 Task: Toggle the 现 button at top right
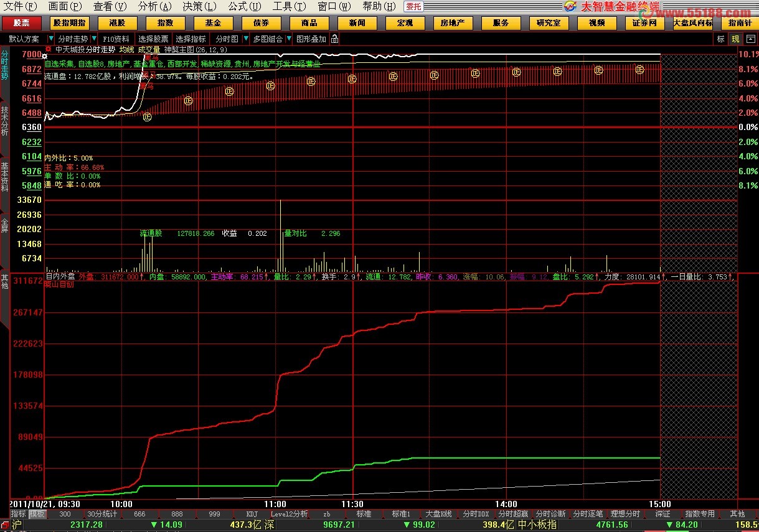pyautogui.click(x=735, y=39)
